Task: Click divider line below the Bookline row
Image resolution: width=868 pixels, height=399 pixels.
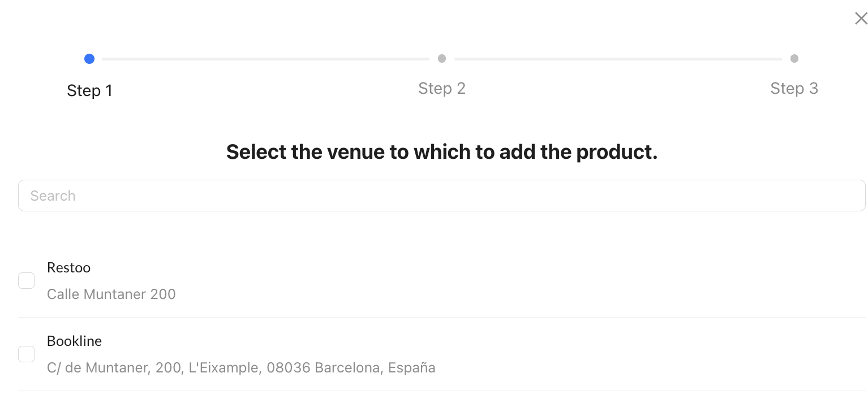Action: pyautogui.click(x=441, y=391)
